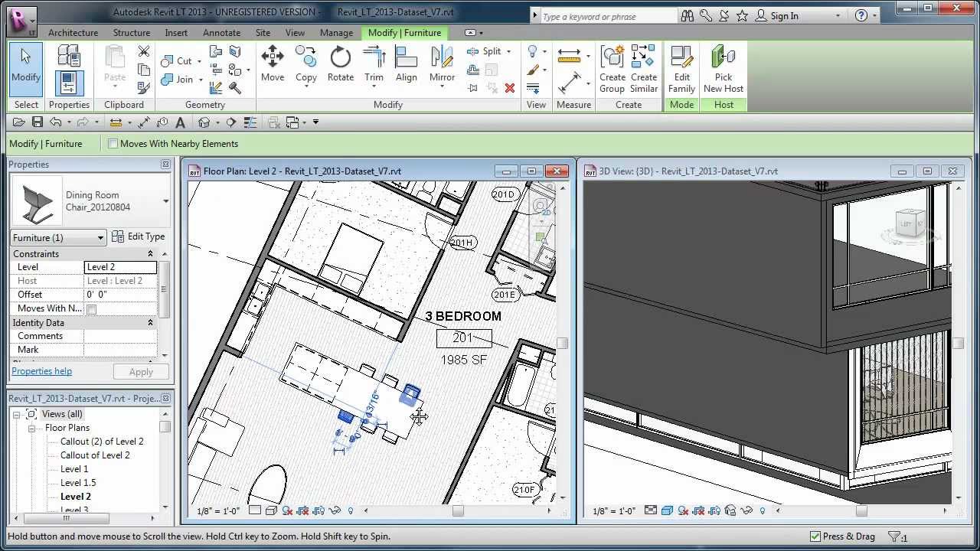
Task: Activate the Mirror tool
Action: [x=441, y=67]
